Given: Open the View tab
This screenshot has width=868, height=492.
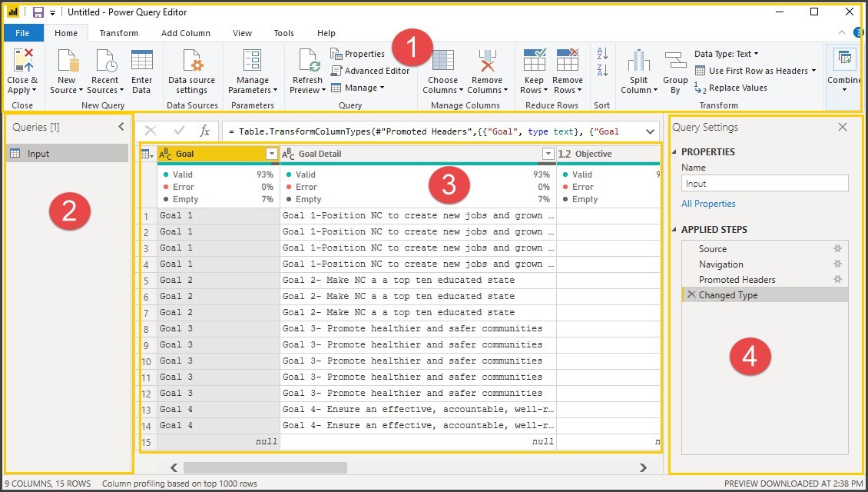Looking at the screenshot, I should click(242, 33).
